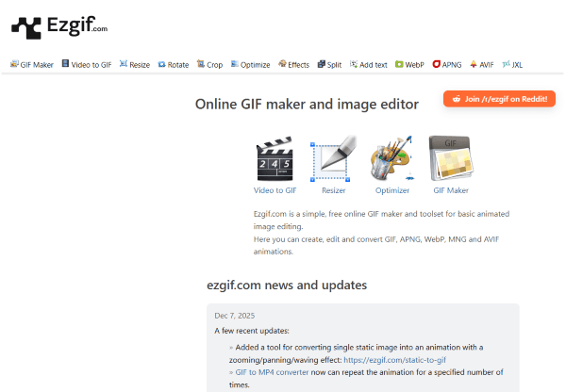Click the Effects palette icon in navigation
The image size is (566, 392).
[x=282, y=64]
